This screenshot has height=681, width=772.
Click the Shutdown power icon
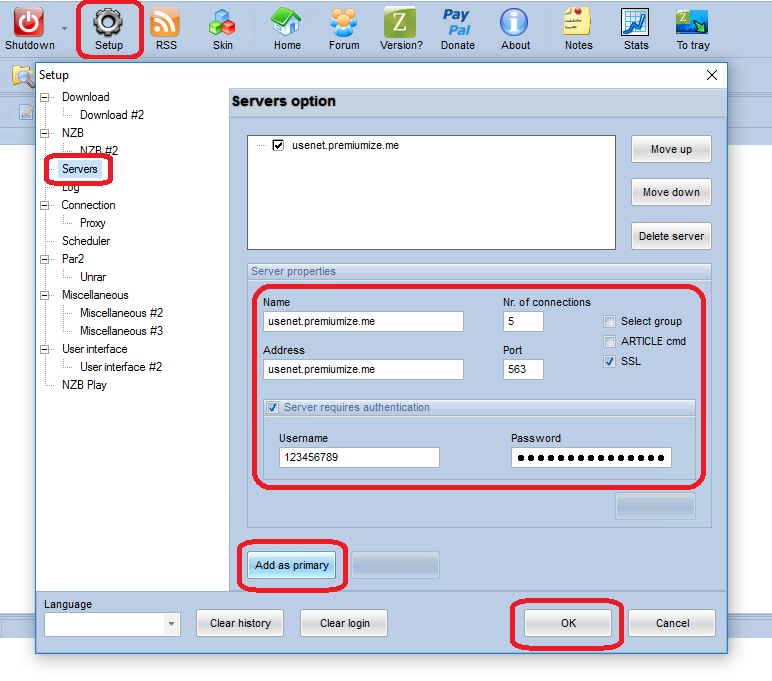click(29, 23)
